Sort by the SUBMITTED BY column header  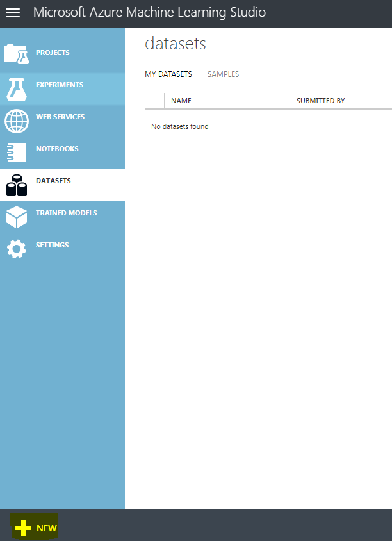click(x=321, y=101)
